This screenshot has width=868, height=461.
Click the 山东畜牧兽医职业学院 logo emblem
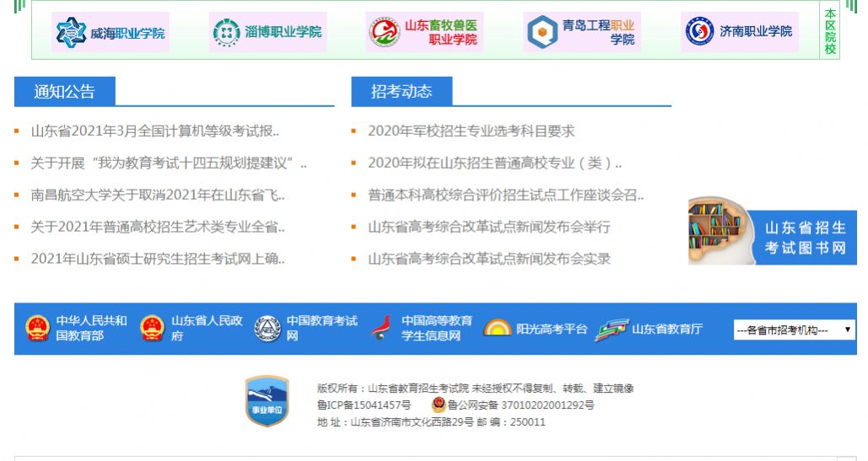pos(384,32)
